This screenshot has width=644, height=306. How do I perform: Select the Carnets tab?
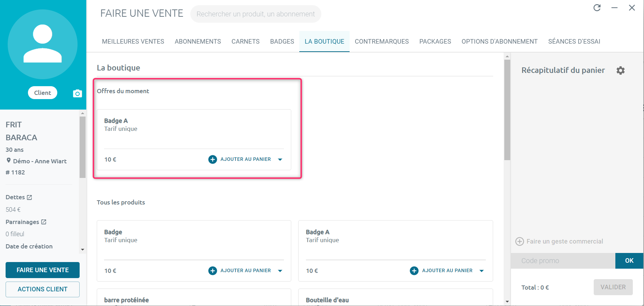coord(246,42)
